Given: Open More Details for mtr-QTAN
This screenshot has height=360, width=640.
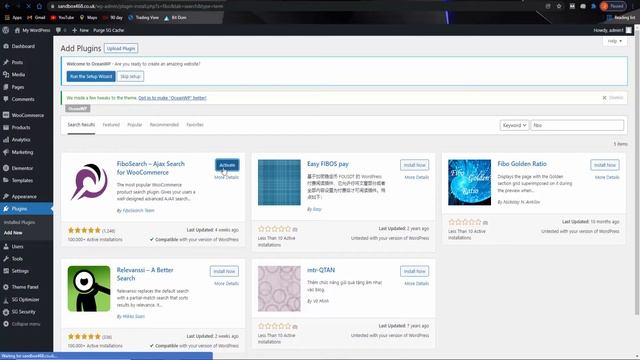Looking at the screenshot, I should (x=417, y=284).
